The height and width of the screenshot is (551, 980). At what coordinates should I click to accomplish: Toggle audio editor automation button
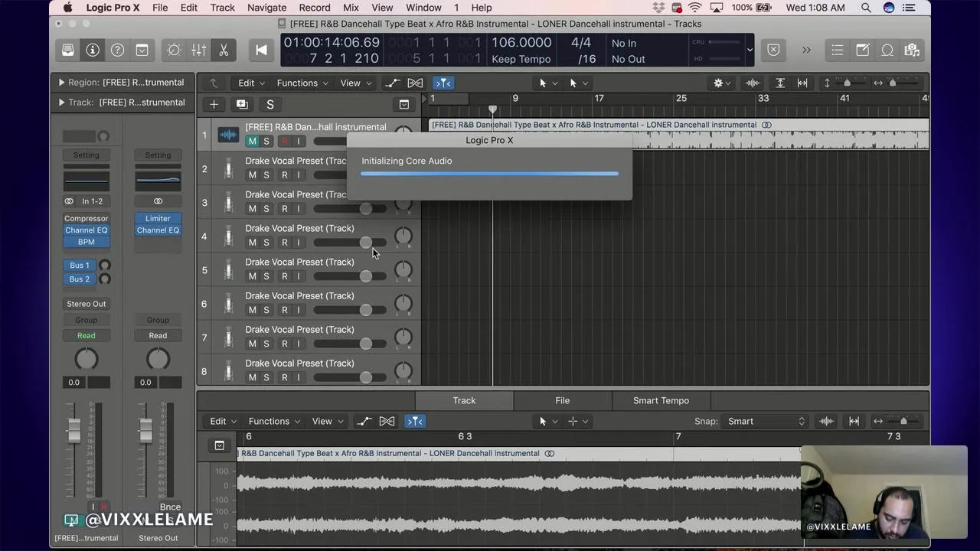pyautogui.click(x=364, y=421)
